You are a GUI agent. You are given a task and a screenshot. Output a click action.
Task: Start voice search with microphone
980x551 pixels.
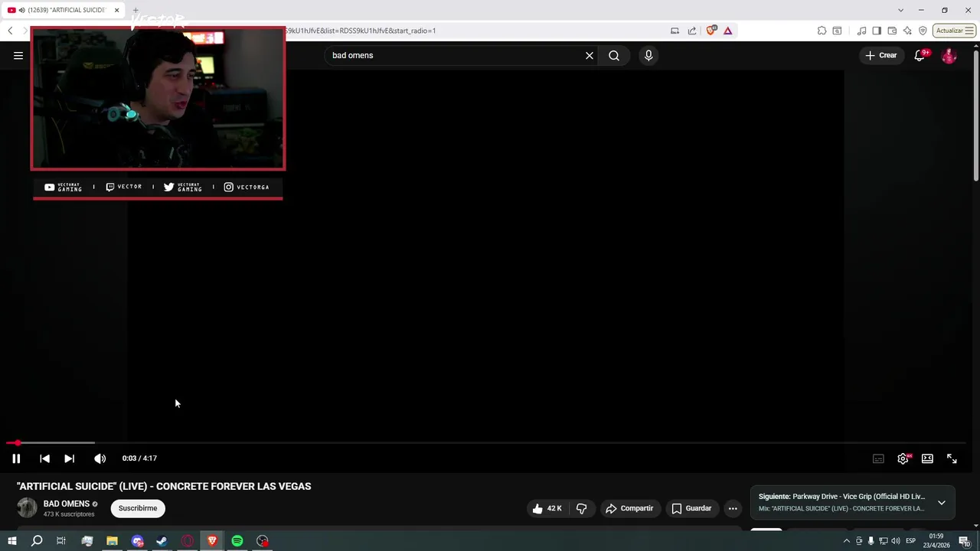[x=648, y=55]
